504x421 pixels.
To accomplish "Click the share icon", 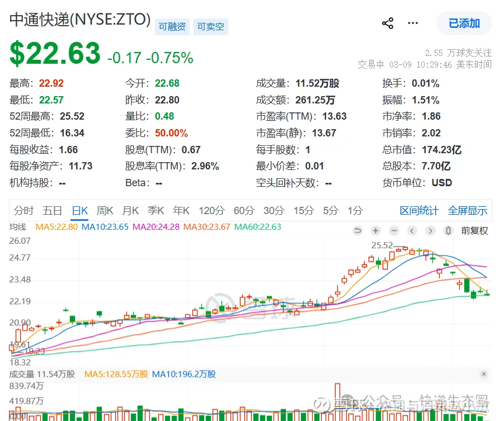I will tap(388, 23).
